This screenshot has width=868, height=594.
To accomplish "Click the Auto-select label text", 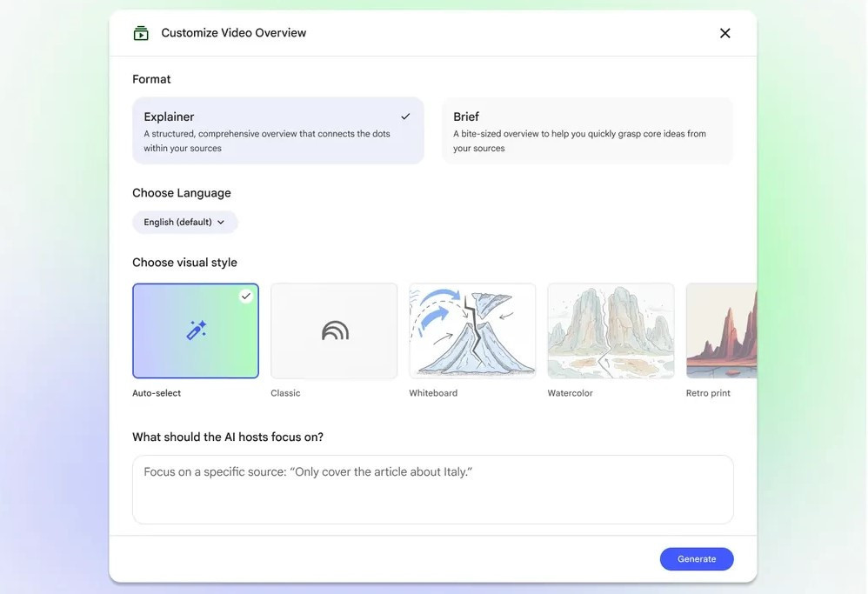I will (x=157, y=393).
